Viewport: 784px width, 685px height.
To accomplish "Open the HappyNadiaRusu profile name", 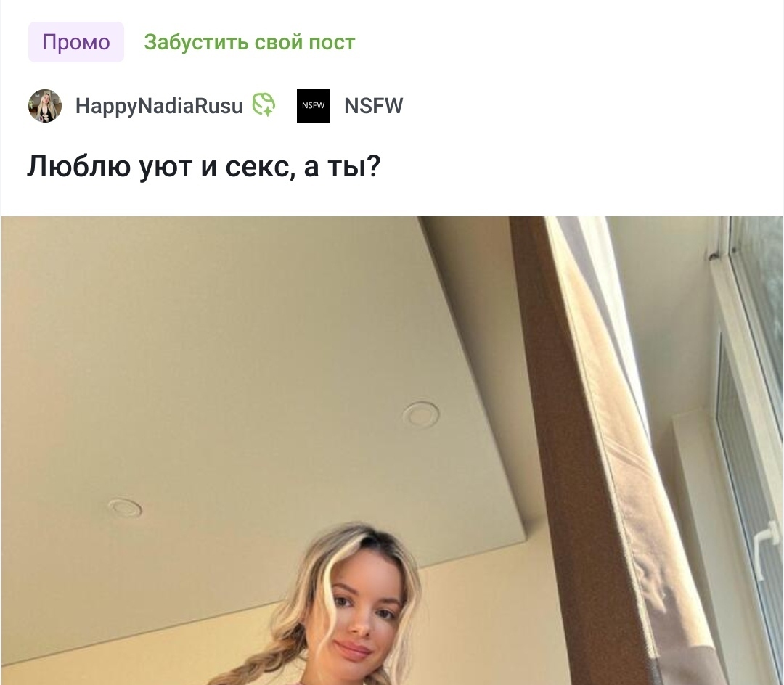I will (159, 106).
